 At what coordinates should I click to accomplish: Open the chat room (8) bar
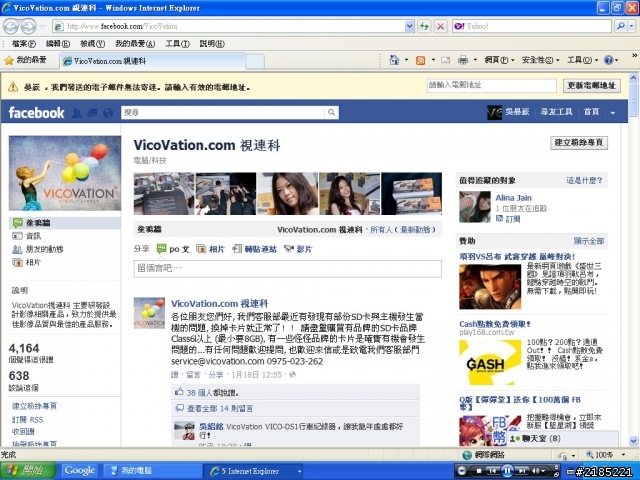(563, 438)
